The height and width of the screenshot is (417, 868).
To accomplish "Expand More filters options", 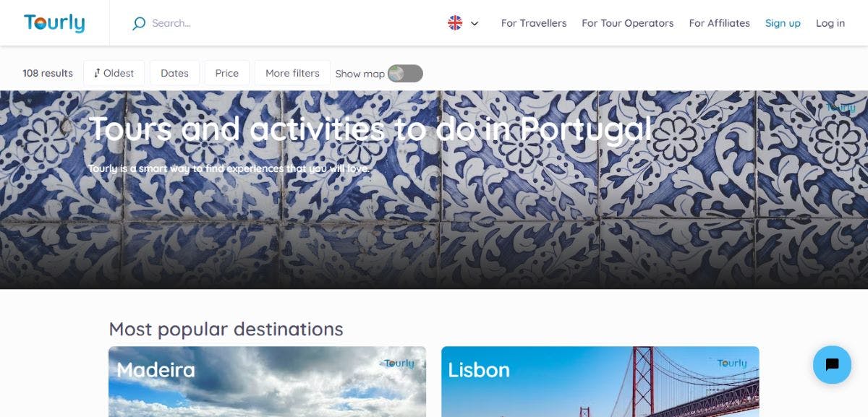I will [x=292, y=73].
